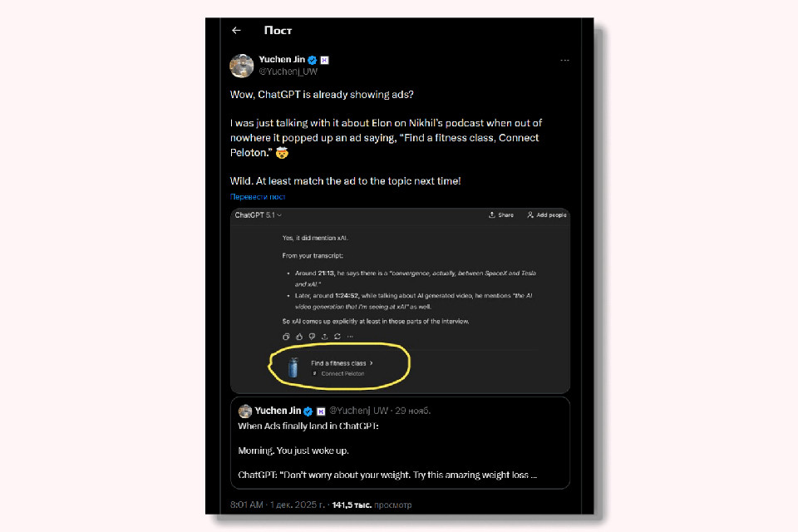Click the Share button in the ChatGPT header
The height and width of the screenshot is (532, 798).
[501, 215]
